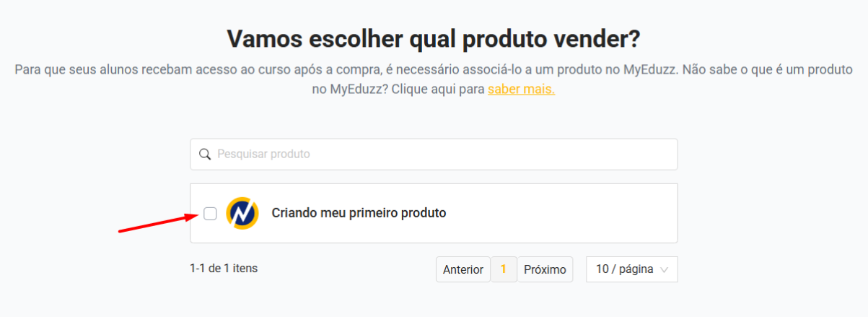Go to page 1 in pagination

504,269
